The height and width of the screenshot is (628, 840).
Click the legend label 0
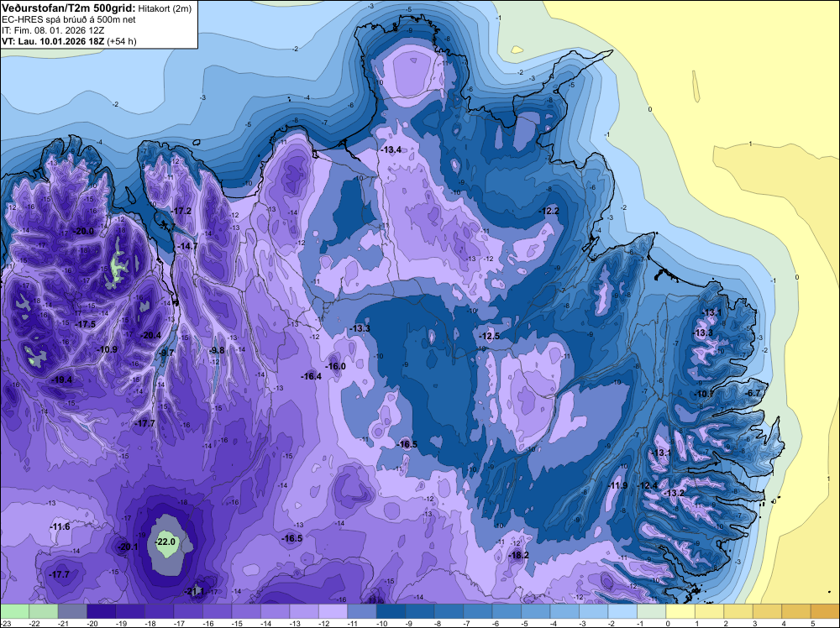tap(667, 623)
